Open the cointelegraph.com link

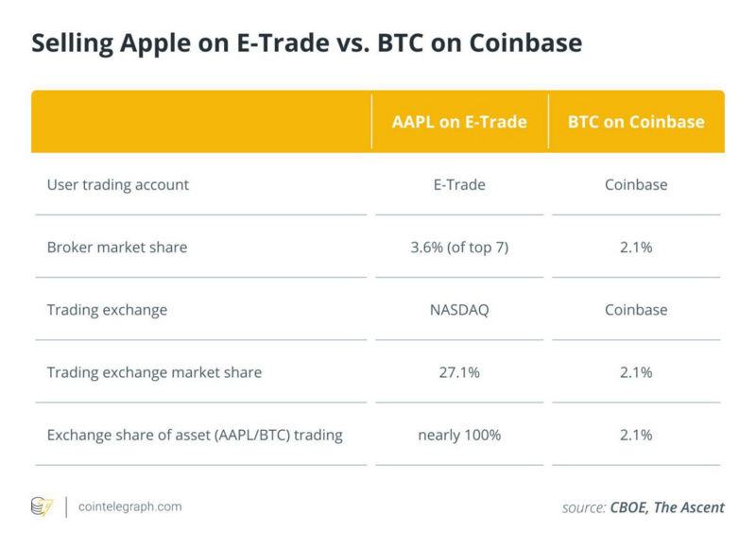click(x=130, y=506)
